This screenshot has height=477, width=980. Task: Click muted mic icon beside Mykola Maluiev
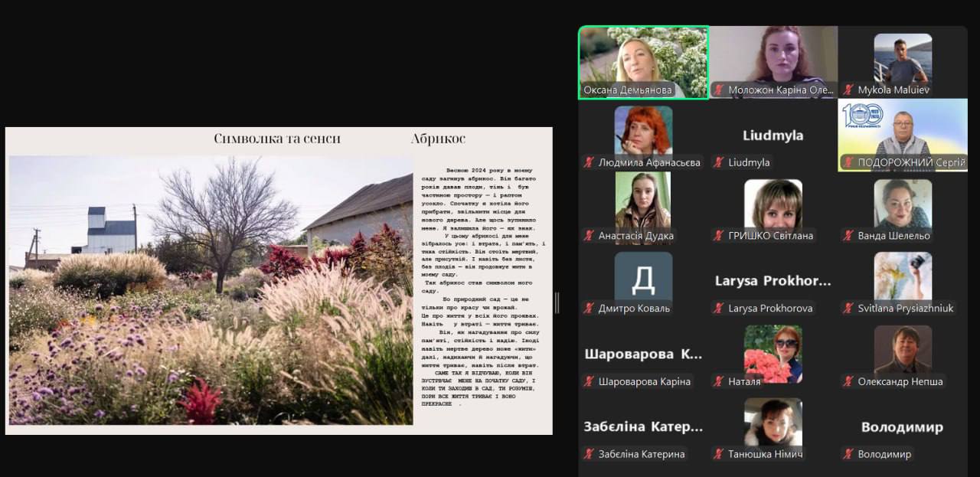pos(848,90)
